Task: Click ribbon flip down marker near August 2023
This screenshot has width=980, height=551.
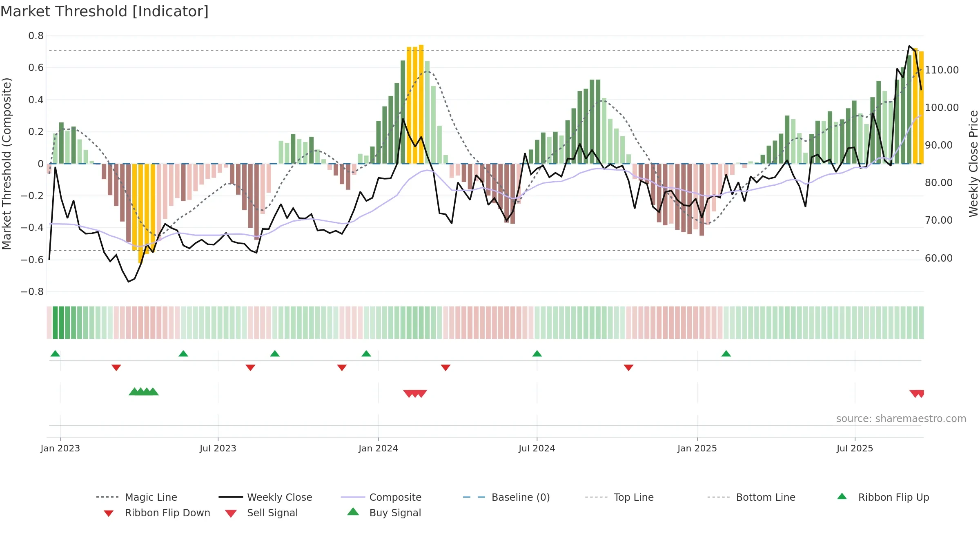Action: [250, 368]
